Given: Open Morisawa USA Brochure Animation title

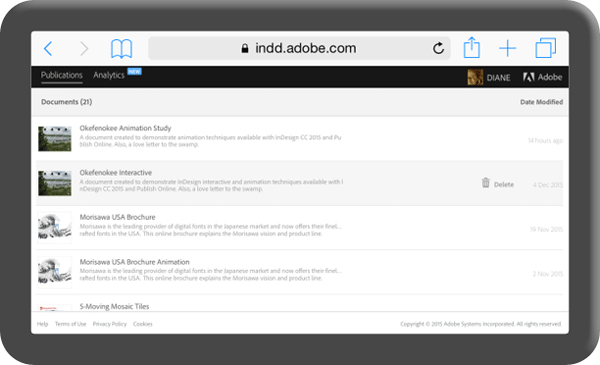Looking at the screenshot, I should point(134,262).
